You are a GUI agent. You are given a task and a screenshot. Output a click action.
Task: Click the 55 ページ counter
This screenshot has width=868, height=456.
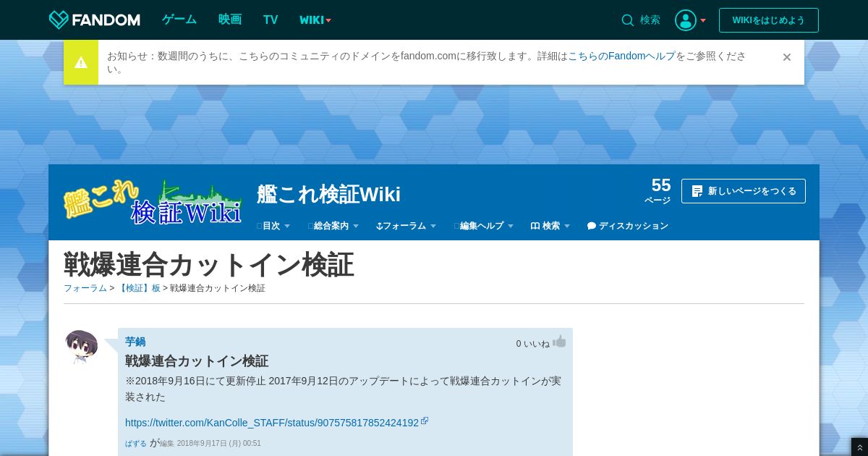click(x=658, y=191)
